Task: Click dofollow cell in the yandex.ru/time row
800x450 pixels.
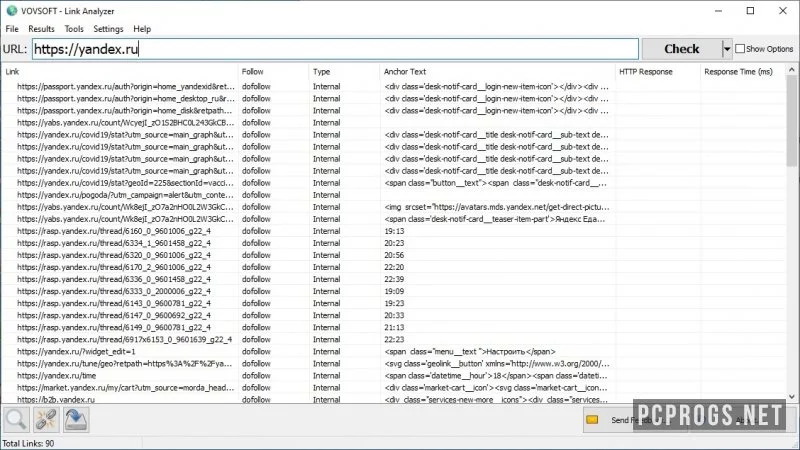Action: point(256,376)
